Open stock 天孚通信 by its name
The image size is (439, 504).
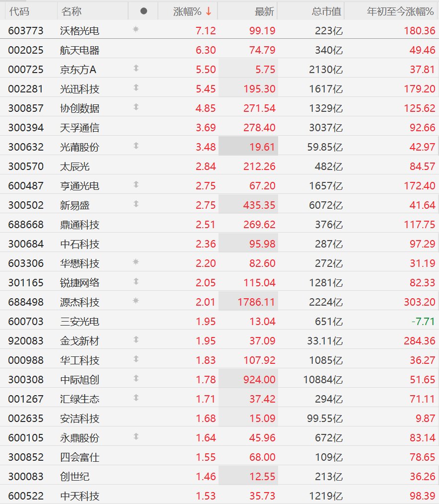click(79, 128)
